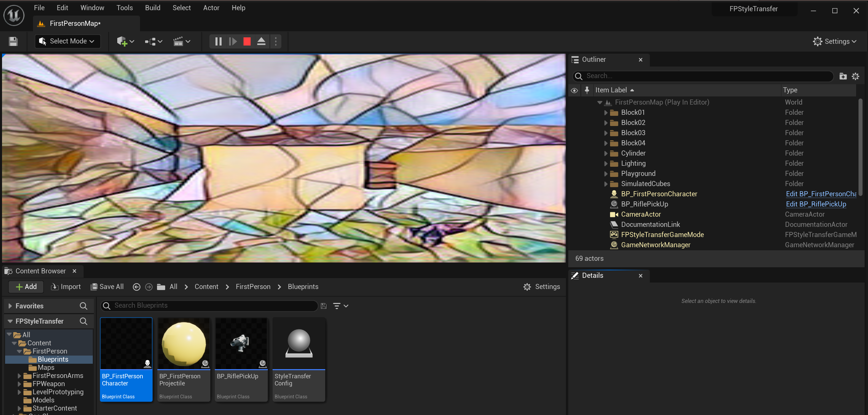Open the Cinematics clapperboard icon menu
The height and width of the screenshot is (415, 868).
pyautogui.click(x=182, y=41)
